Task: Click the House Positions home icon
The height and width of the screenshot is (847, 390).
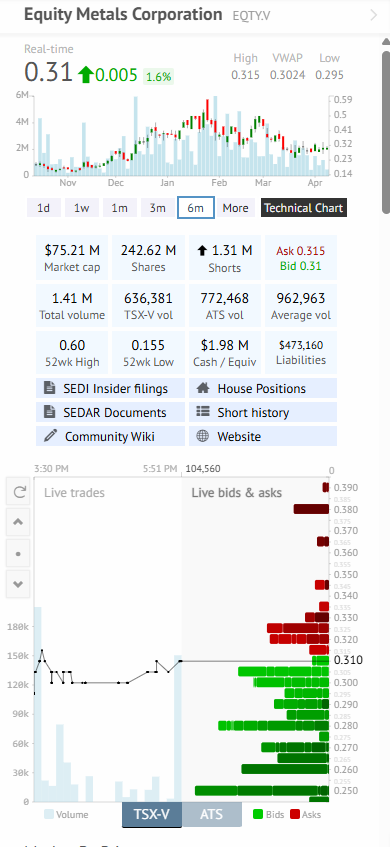Action: point(203,388)
